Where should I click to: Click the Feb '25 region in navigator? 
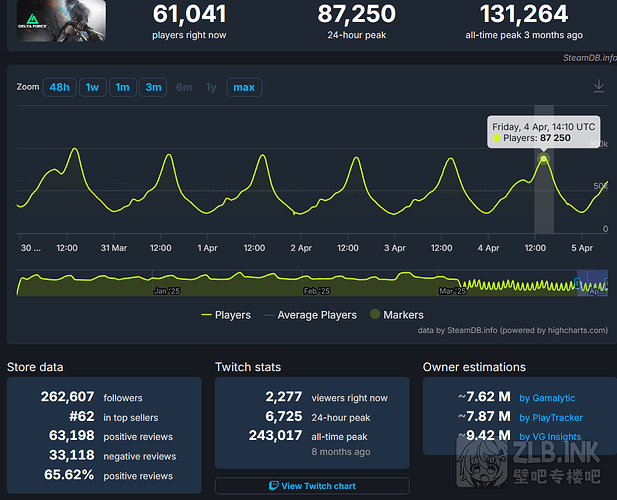[x=316, y=291]
